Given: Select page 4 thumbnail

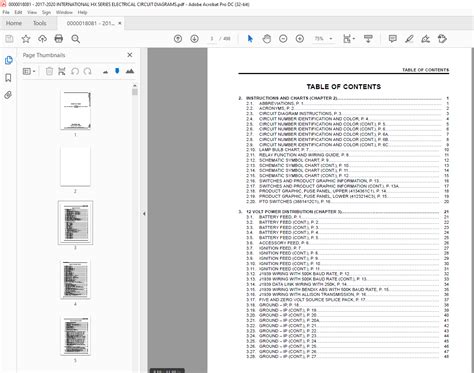Looking at the screenshot, I should point(75,280).
